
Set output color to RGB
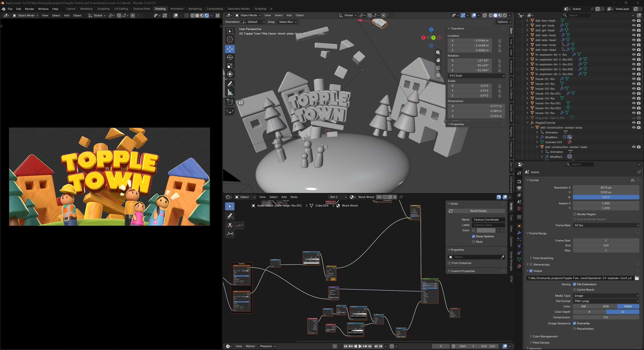[x=606, y=307]
